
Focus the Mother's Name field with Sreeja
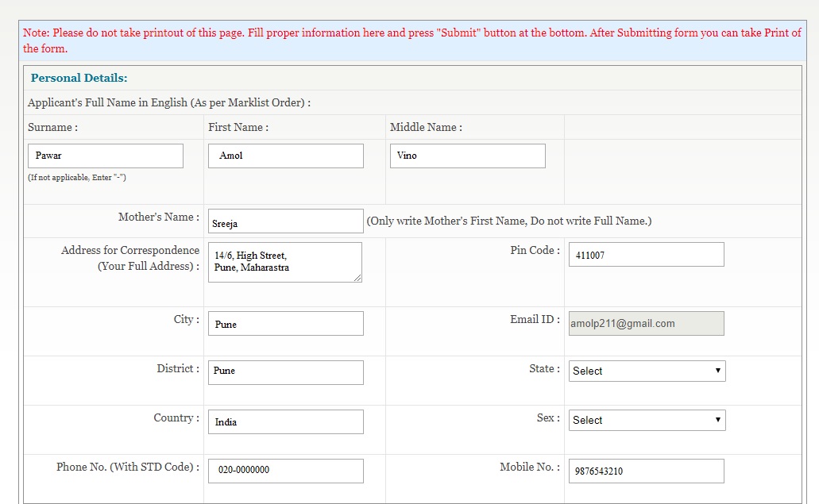(286, 221)
